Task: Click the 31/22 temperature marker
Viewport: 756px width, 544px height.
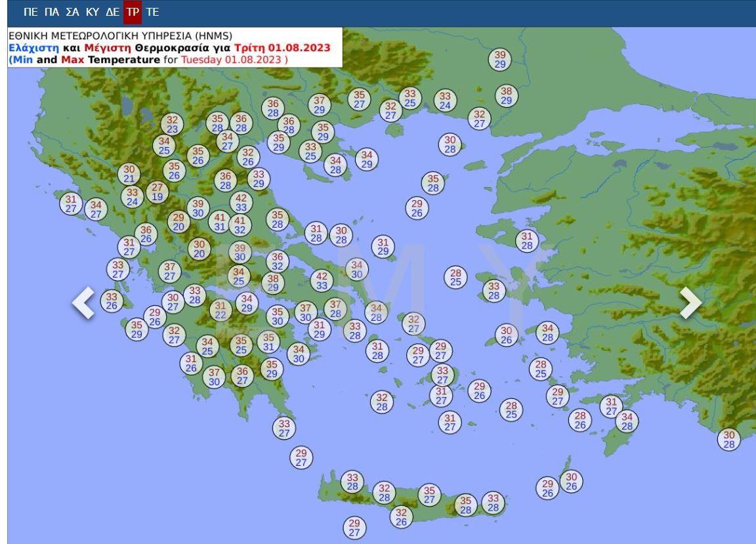Action: (x=220, y=310)
